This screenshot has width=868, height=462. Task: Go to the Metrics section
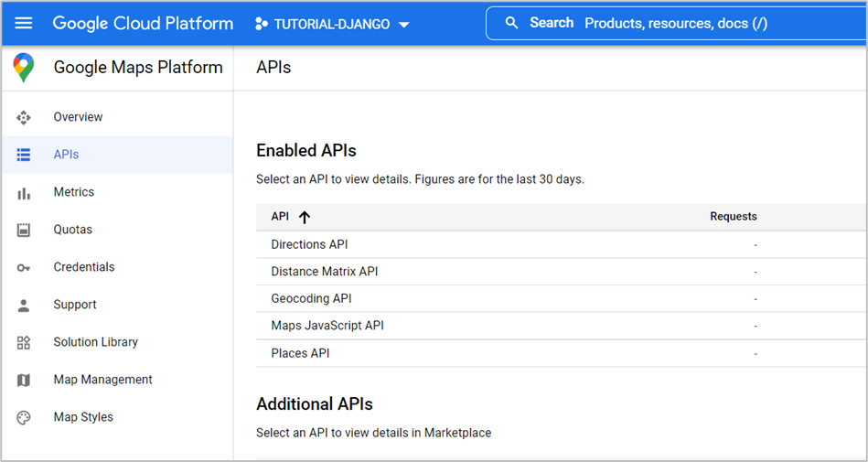pyautogui.click(x=73, y=192)
